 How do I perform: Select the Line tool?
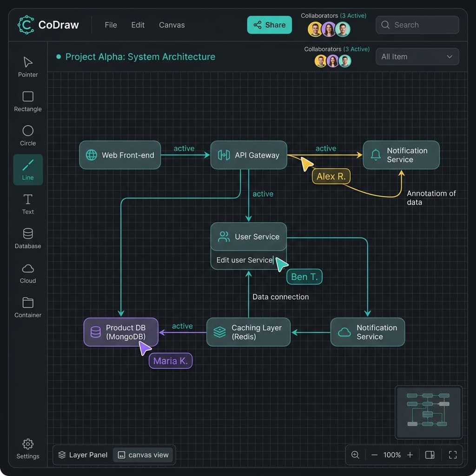coord(27,170)
